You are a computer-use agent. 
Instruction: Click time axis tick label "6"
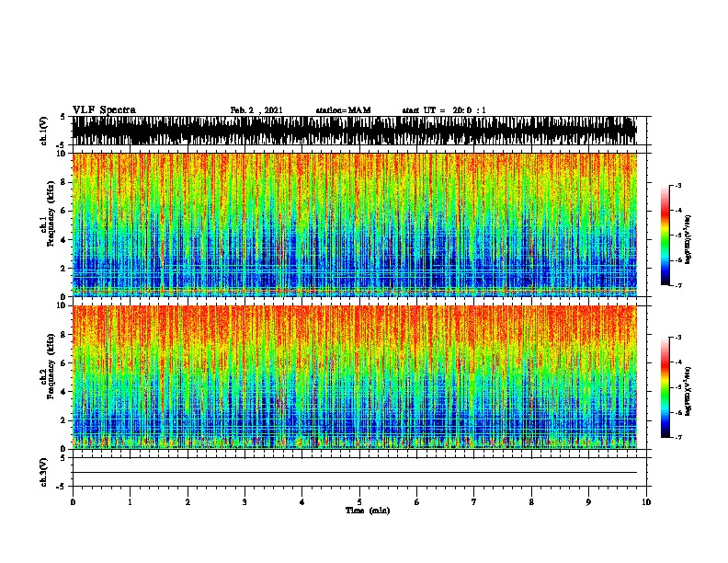tap(417, 502)
